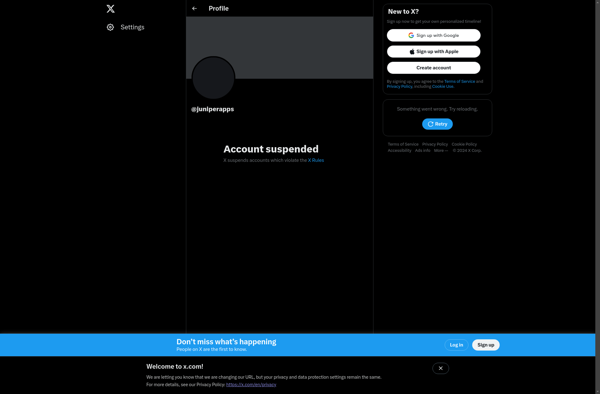Click the Create account button
Screen dimensions: 600x394
click(x=434, y=68)
